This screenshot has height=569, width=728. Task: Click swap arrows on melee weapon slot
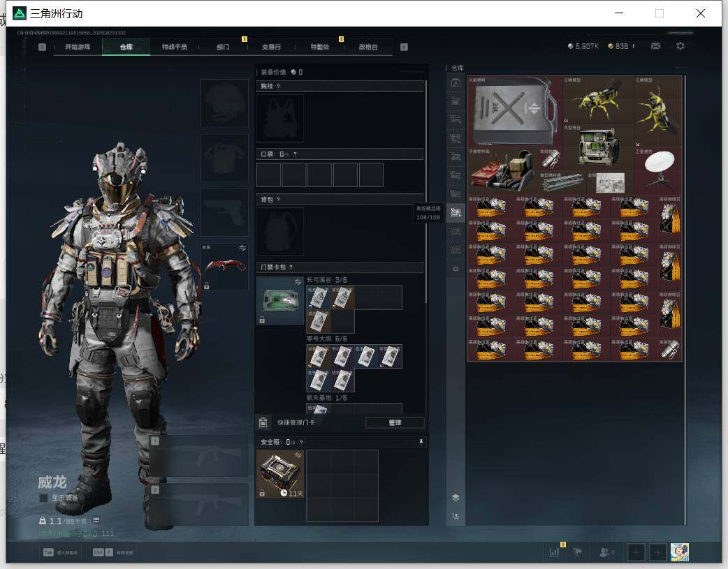[x=242, y=248]
